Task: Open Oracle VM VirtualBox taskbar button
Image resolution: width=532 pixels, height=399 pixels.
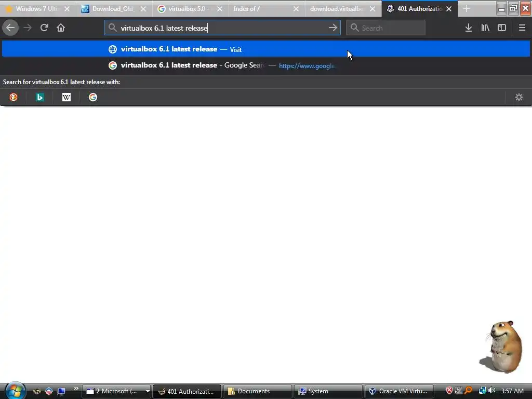Action: click(x=398, y=391)
